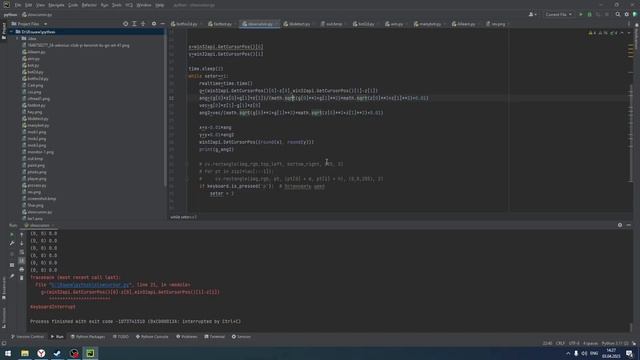This screenshot has width=640, height=360.
Task: Select the Run tool window tab
Action: coord(57,337)
